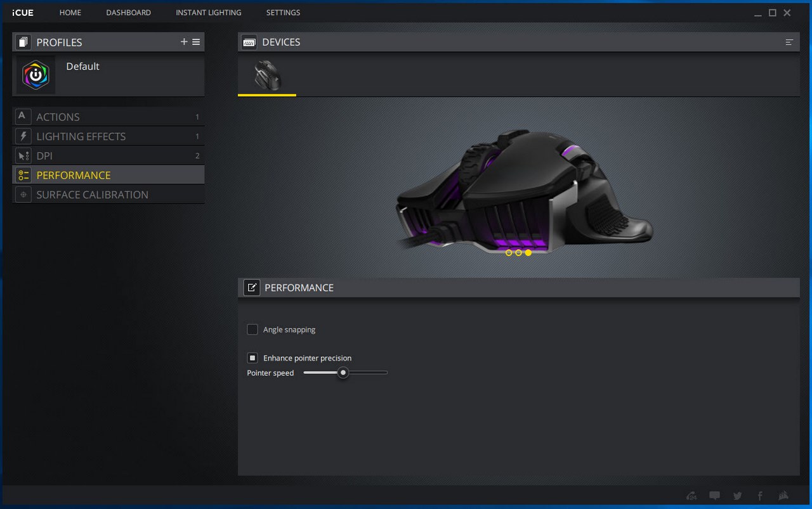The image size is (812, 509).
Task: Click the Performance sliders icon
Action: [23, 176]
